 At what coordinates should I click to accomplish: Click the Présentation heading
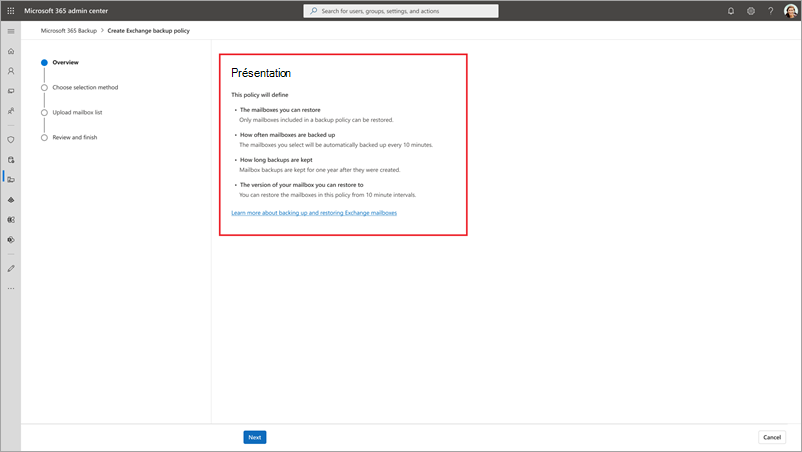(261, 73)
